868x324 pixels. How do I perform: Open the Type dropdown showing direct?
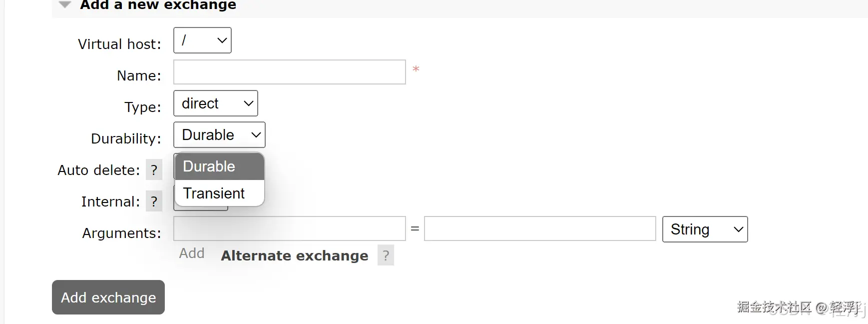click(x=215, y=103)
